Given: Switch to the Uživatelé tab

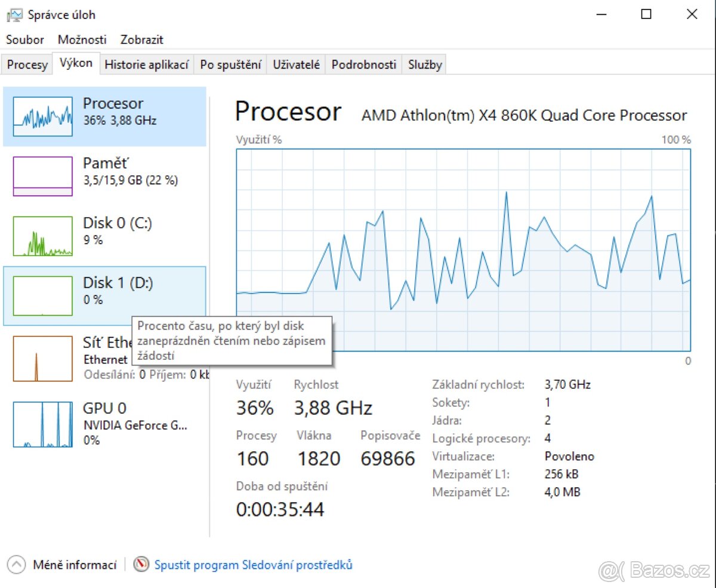Looking at the screenshot, I should (297, 65).
